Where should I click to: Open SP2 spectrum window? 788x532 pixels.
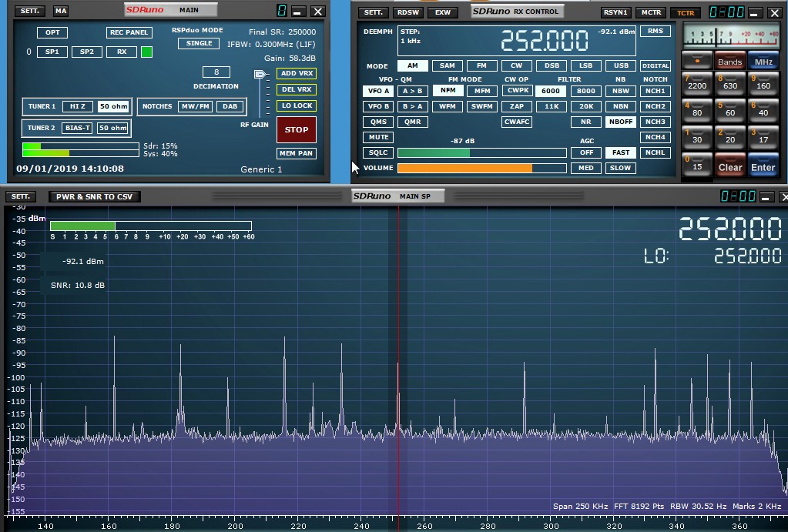click(x=87, y=52)
